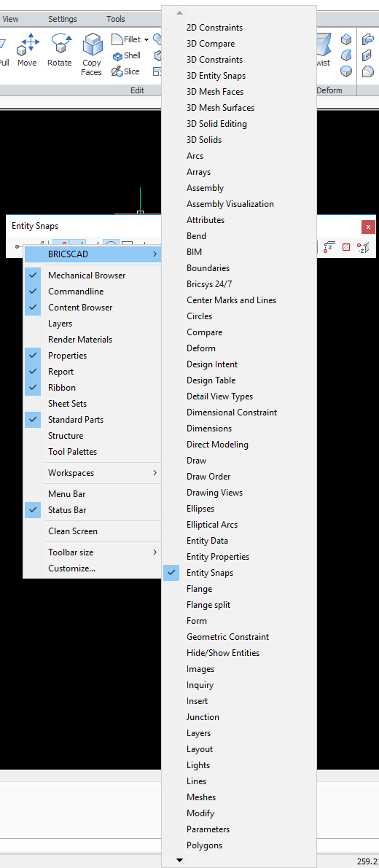Open the Settings ribbon tab
The height and width of the screenshot is (868, 379).
coord(63,19)
